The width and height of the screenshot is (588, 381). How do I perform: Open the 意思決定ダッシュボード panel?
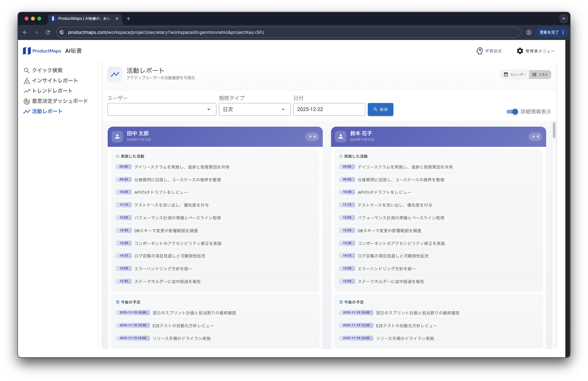pos(27,101)
